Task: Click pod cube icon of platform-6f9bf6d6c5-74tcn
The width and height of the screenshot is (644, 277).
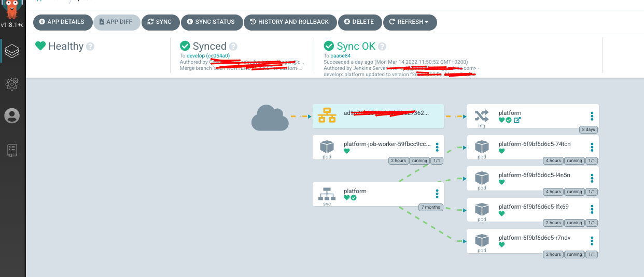Action: (x=482, y=147)
